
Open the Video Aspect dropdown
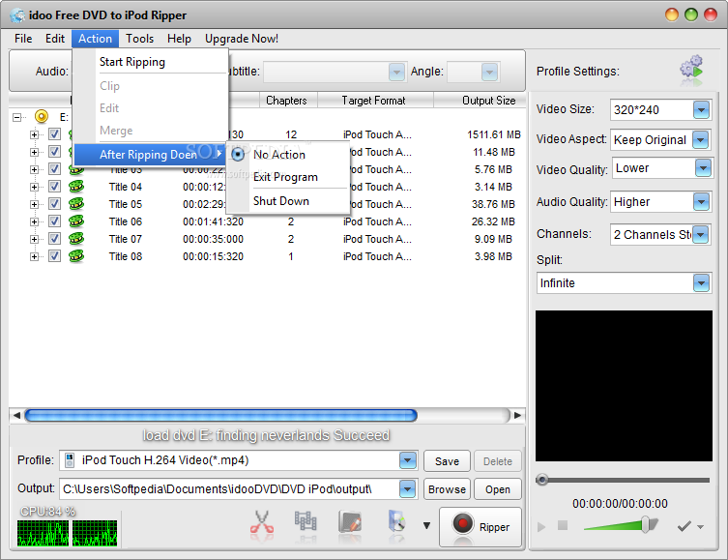[700, 139]
